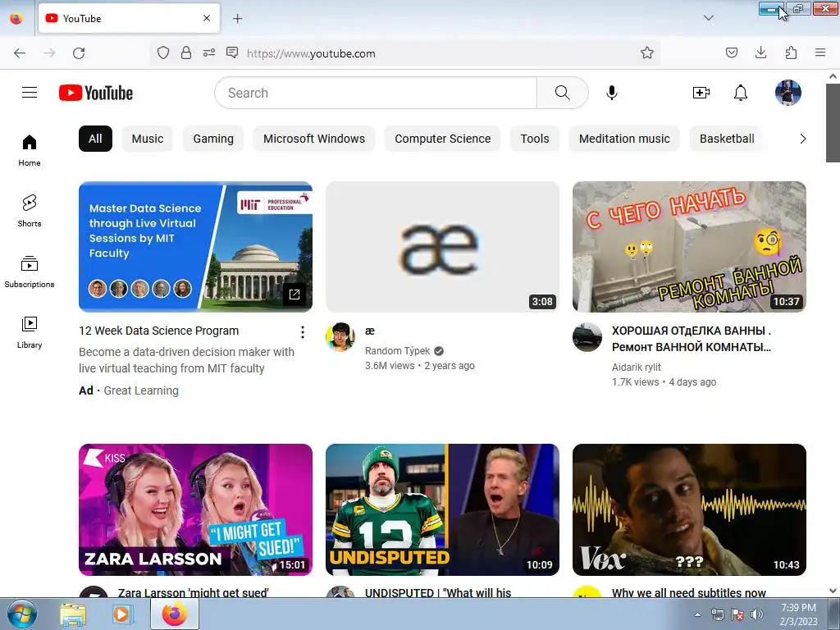Open the Firefox extensions icon

tap(791, 52)
